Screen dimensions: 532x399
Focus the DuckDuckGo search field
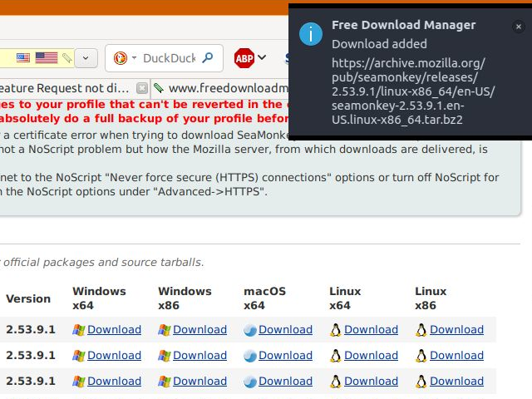click(x=170, y=58)
